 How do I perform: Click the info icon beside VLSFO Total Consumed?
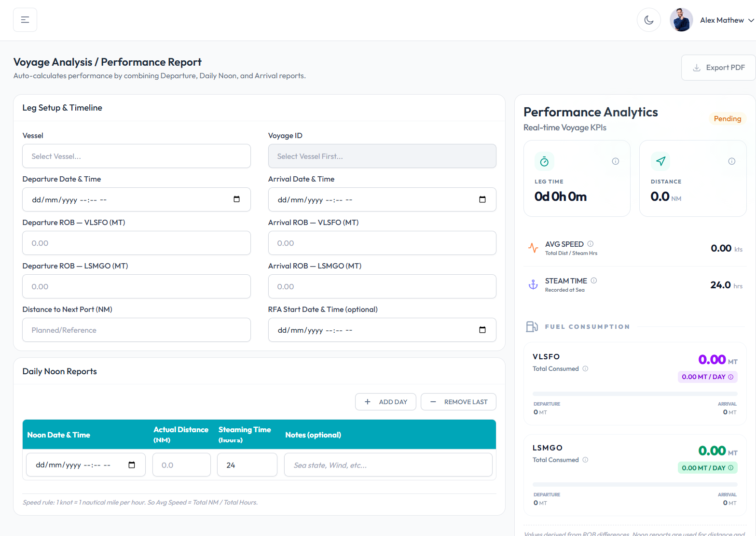point(585,368)
